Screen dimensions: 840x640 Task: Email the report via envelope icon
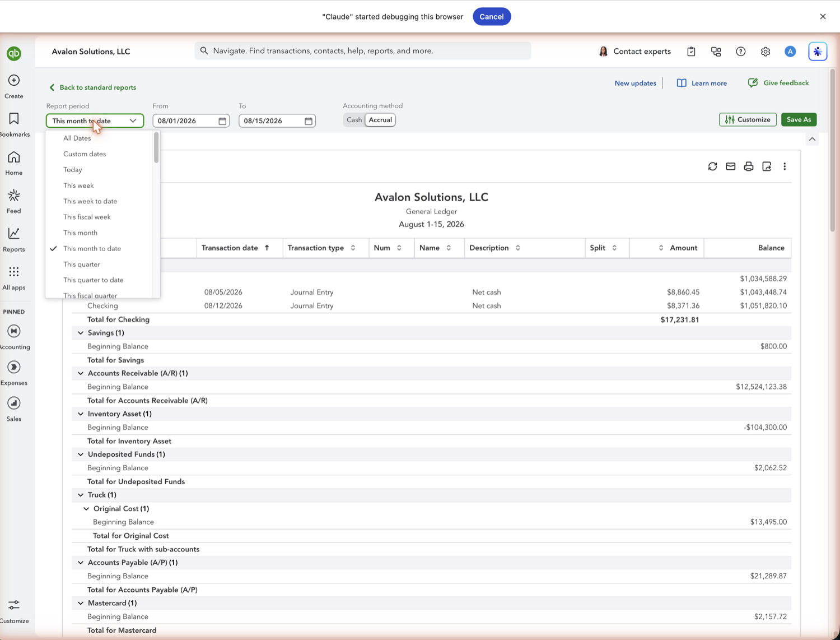tap(730, 166)
